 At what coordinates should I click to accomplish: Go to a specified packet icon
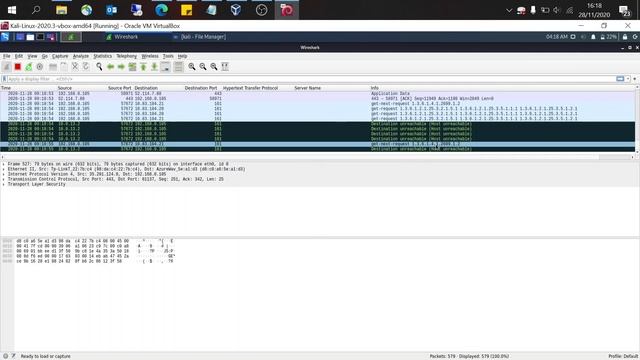coord(132,67)
